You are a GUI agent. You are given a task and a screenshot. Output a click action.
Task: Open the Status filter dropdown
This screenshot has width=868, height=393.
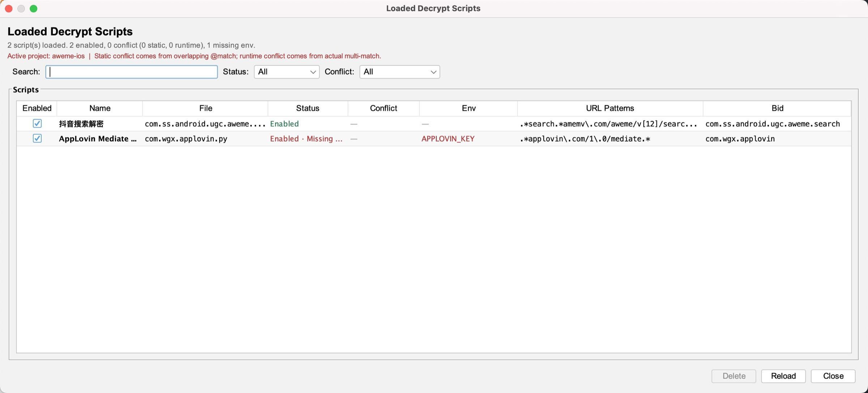286,72
